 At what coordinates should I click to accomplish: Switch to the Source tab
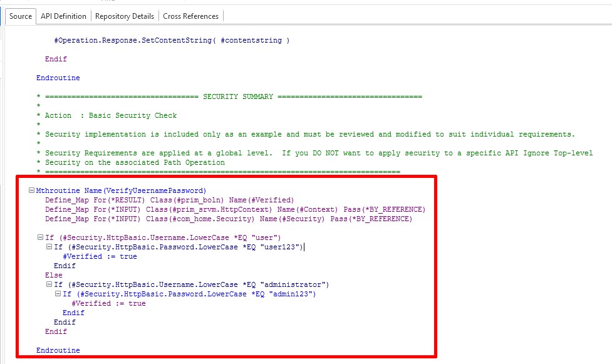(x=21, y=16)
